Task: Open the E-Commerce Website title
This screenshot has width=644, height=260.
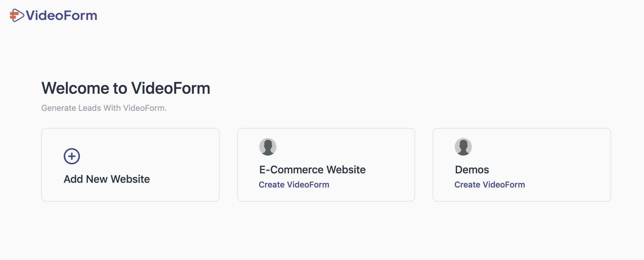Action: pyautogui.click(x=312, y=170)
